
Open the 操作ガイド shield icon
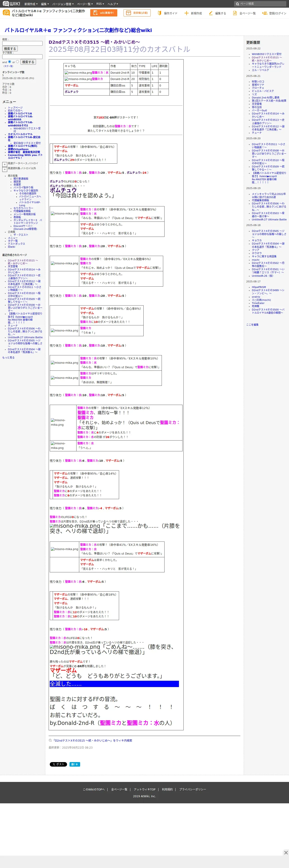click(160, 13)
